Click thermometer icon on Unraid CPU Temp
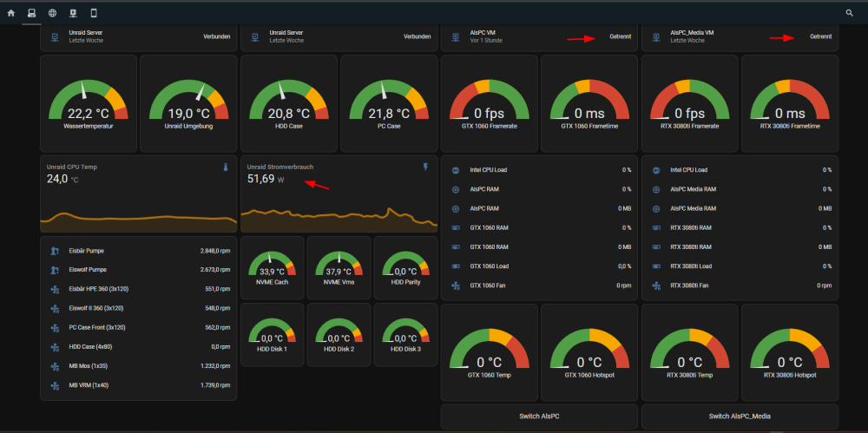Screen dimensions: 868x433 coord(226,167)
